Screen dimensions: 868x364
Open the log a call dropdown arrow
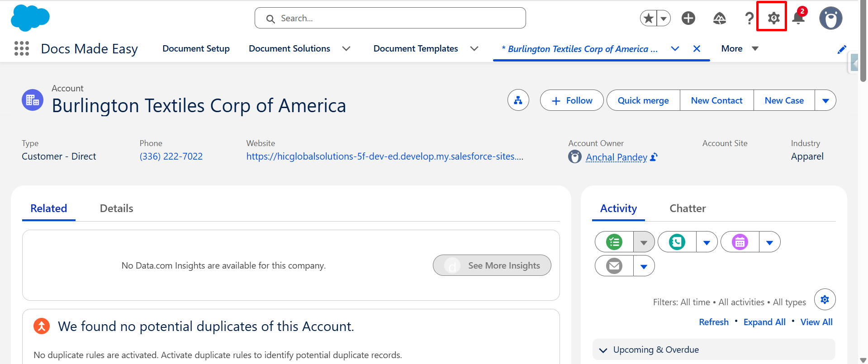point(707,242)
